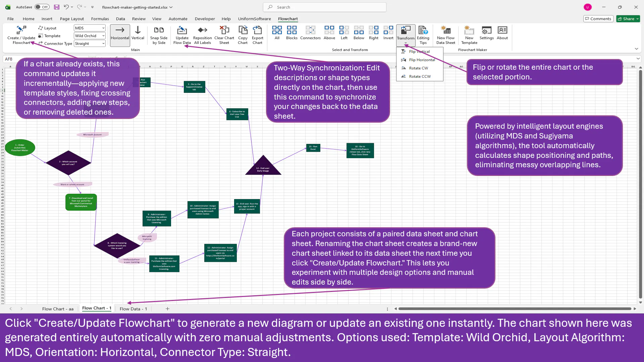Click Reposition All Labels icon
Screen dimensions: 644x362
(202, 35)
